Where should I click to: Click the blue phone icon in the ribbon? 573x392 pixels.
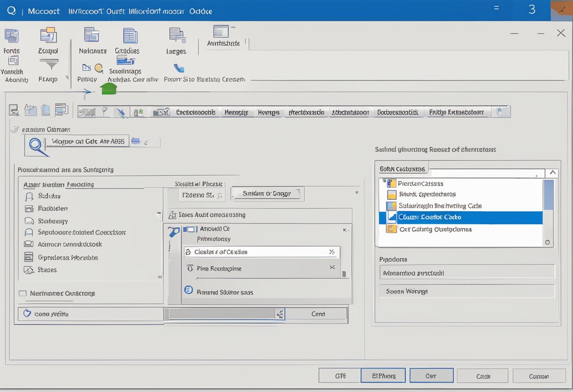178,68
